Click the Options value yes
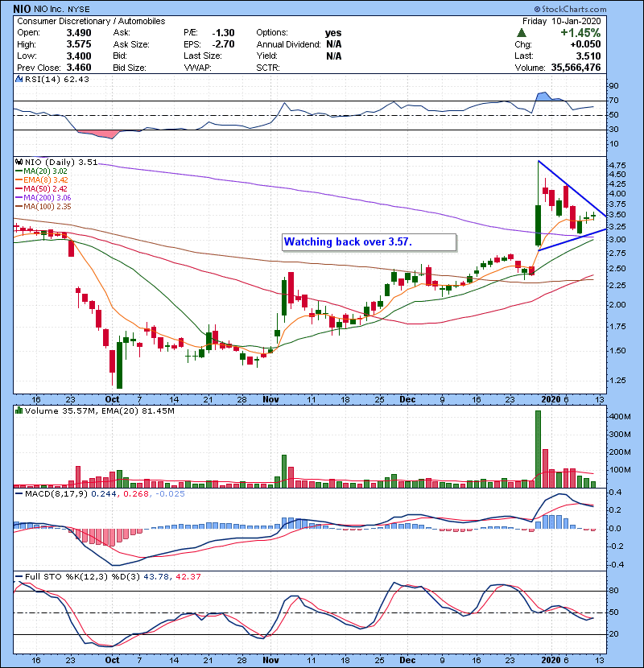This screenshot has height=668, width=644. (333, 33)
